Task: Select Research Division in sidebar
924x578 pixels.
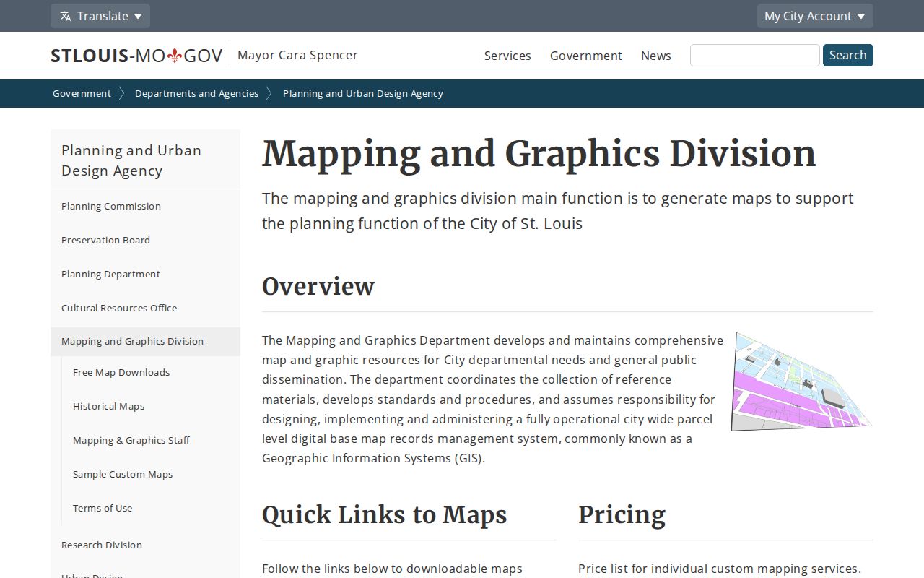Action: point(145,545)
